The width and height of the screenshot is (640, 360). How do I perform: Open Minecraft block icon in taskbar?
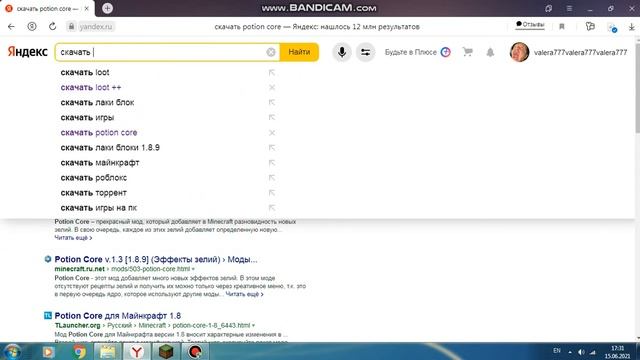[x=166, y=351]
